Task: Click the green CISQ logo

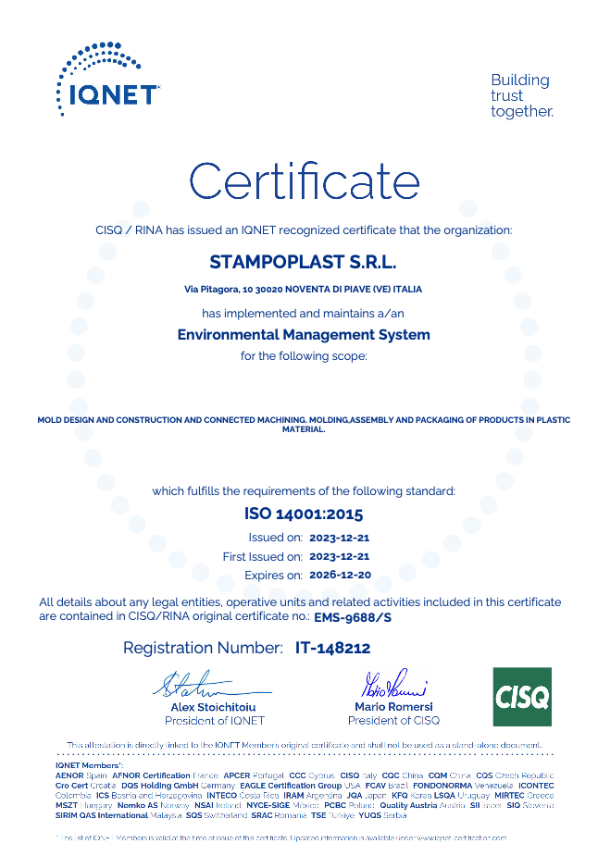Action: click(x=522, y=697)
